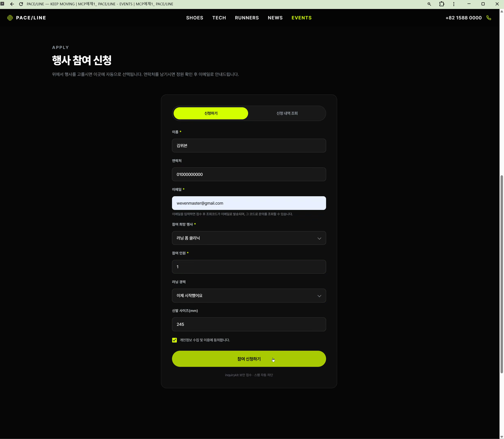
Task: Open the extensions puzzle icon
Action: (442, 4)
